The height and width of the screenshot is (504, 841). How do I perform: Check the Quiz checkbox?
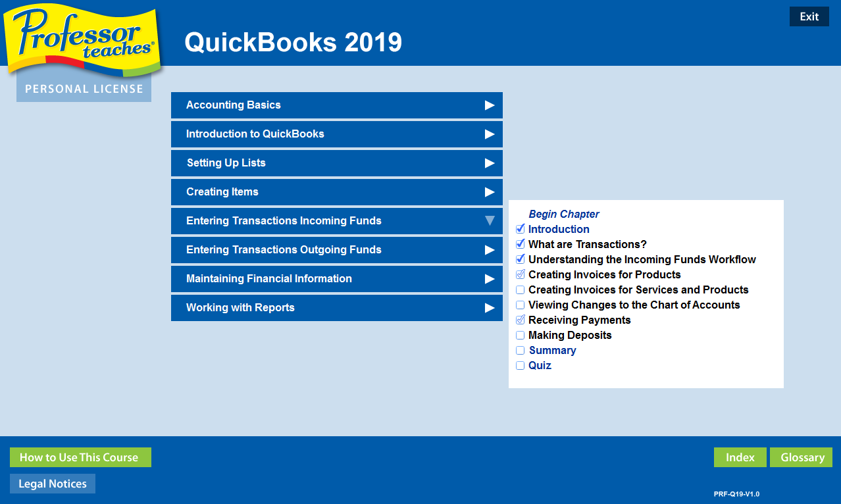tap(521, 365)
